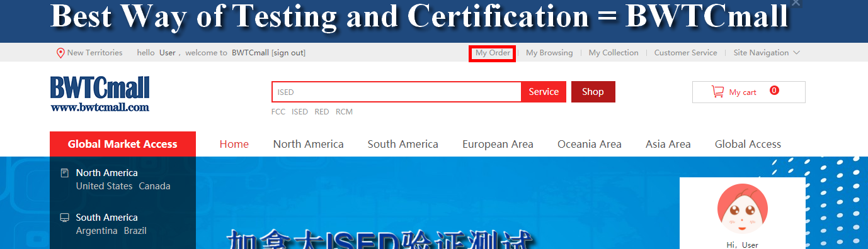The height and width of the screenshot is (249, 868).
Task: Select the European Area navigation tab
Action: [x=498, y=144]
